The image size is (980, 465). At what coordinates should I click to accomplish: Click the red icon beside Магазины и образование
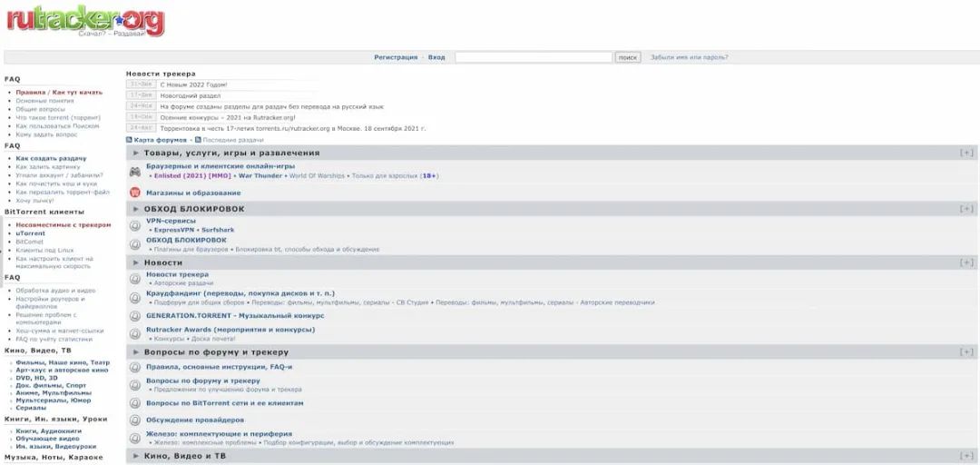coord(135,193)
